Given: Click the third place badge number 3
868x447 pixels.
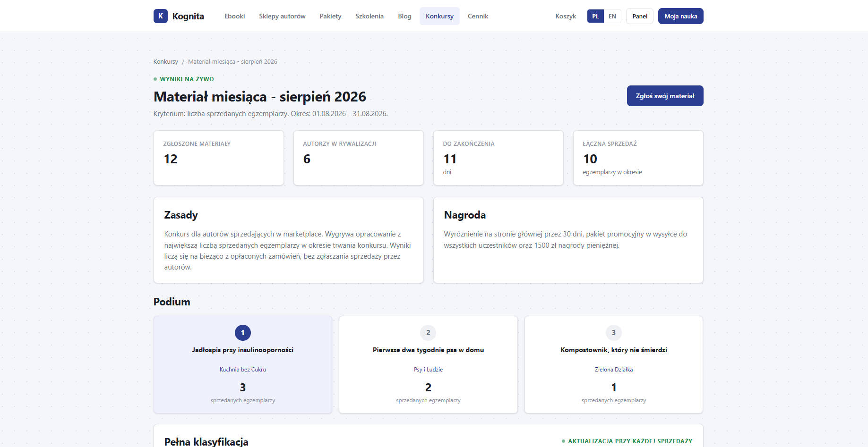Looking at the screenshot, I should tap(614, 333).
